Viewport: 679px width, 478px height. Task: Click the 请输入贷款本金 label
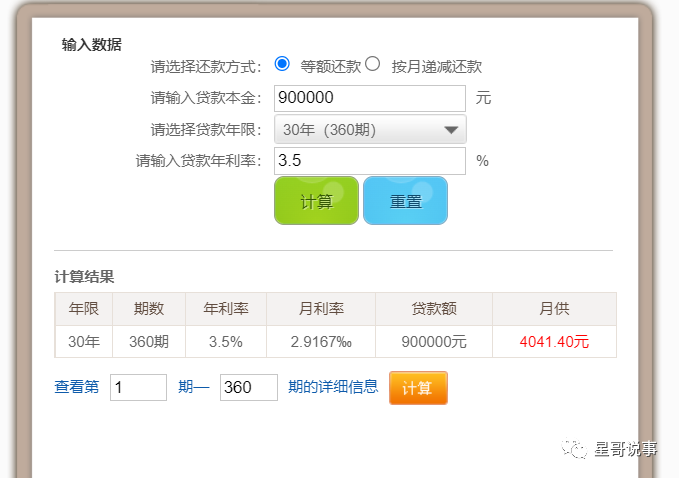pyautogui.click(x=206, y=98)
